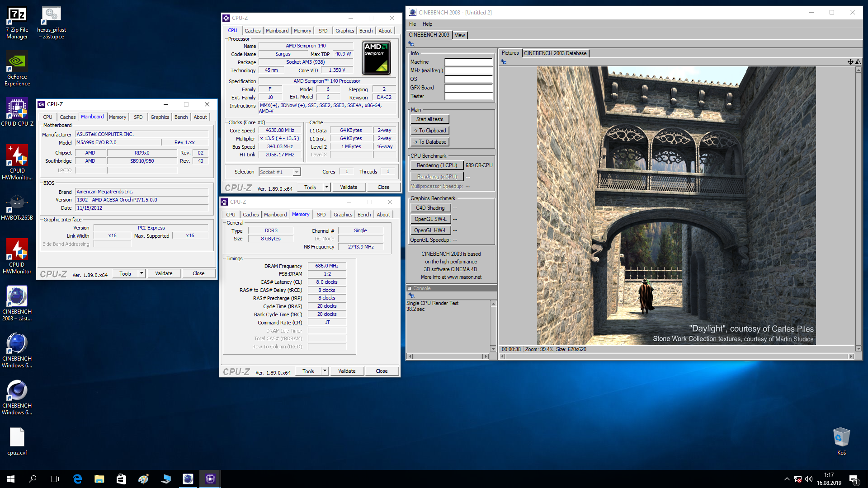The width and height of the screenshot is (868, 488).
Task: Switch to Cinebench taskbar icon
Action: coord(188,479)
